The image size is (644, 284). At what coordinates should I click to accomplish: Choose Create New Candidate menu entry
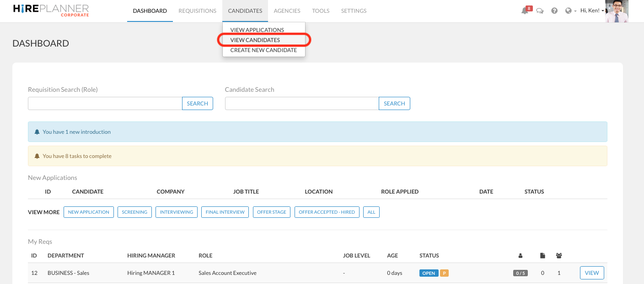pyautogui.click(x=263, y=50)
